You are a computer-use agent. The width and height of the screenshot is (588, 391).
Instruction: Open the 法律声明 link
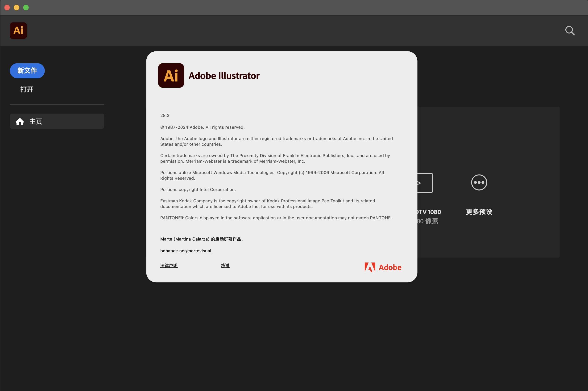[169, 265]
